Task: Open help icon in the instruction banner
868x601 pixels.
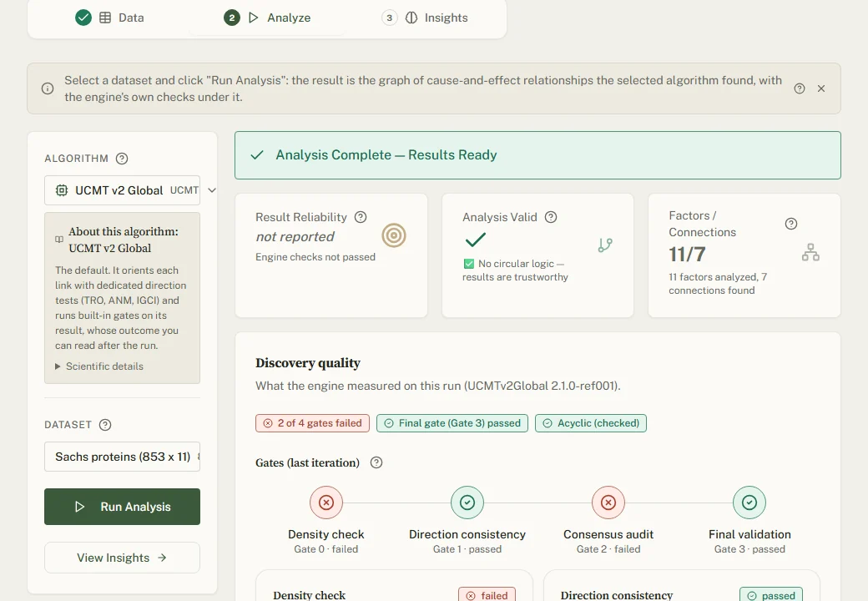Action: pos(800,88)
